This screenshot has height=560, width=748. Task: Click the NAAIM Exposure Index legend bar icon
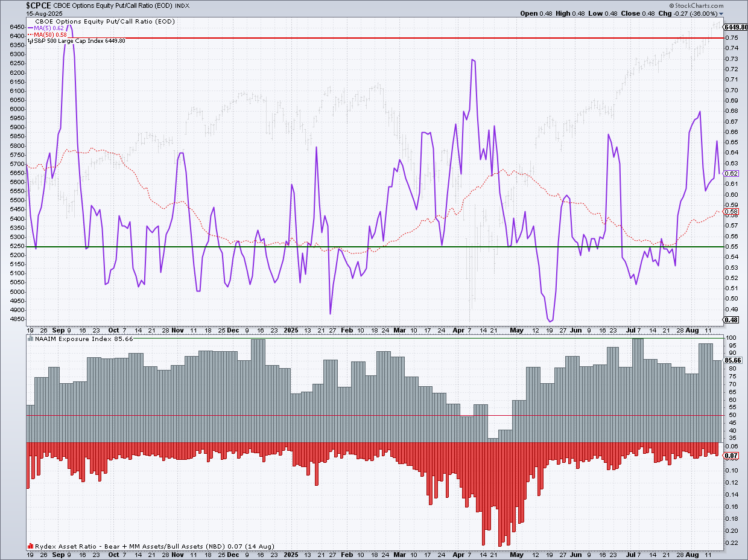point(30,339)
